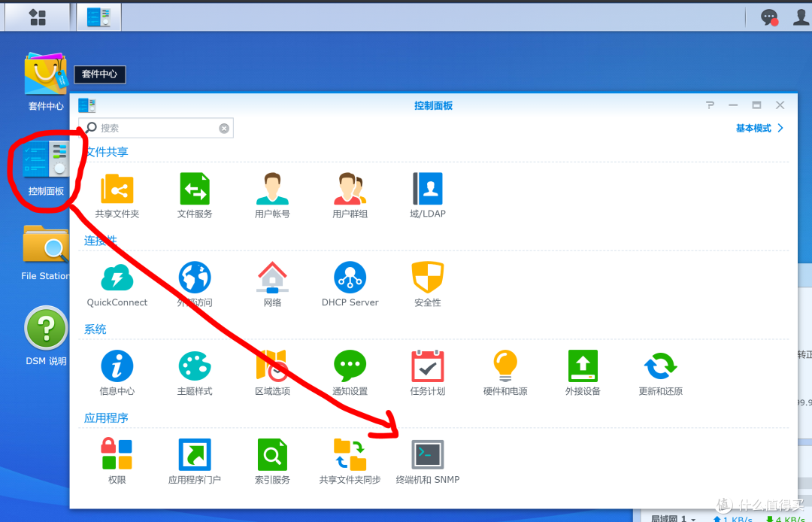The height and width of the screenshot is (522, 812).
Task: Open DSM 说明 help desktop icon
Action: pyautogui.click(x=46, y=336)
